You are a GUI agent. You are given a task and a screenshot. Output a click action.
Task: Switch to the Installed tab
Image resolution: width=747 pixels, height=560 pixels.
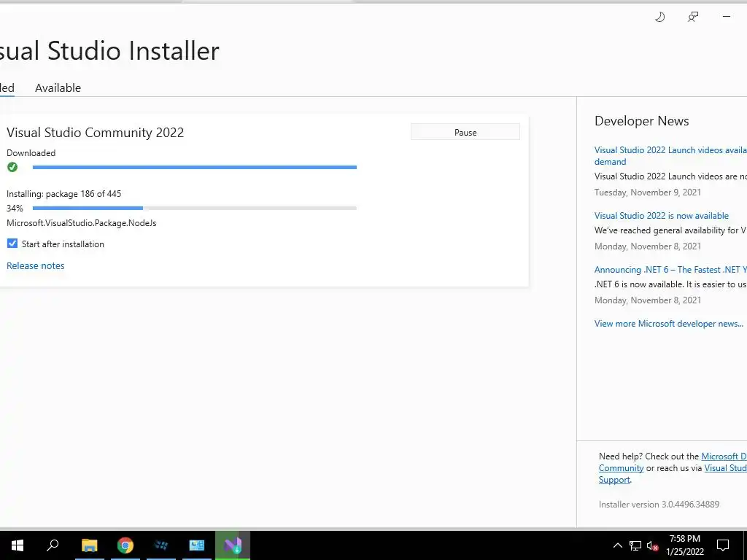point(7,88)
